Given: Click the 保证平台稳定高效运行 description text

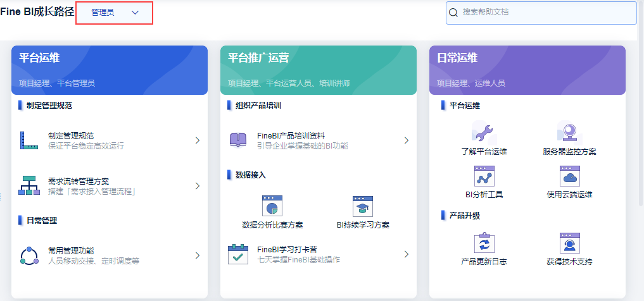Looking at the screenshot, I should 86,146.
